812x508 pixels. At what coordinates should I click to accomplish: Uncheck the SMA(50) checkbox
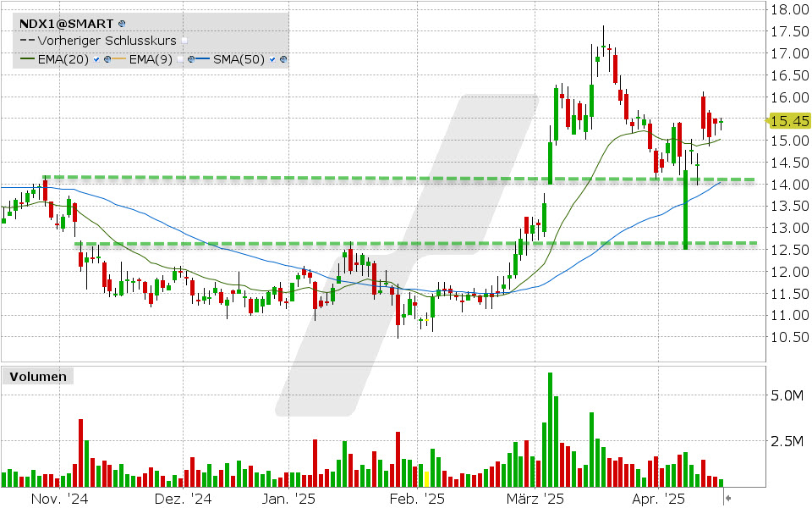[272, 59]
